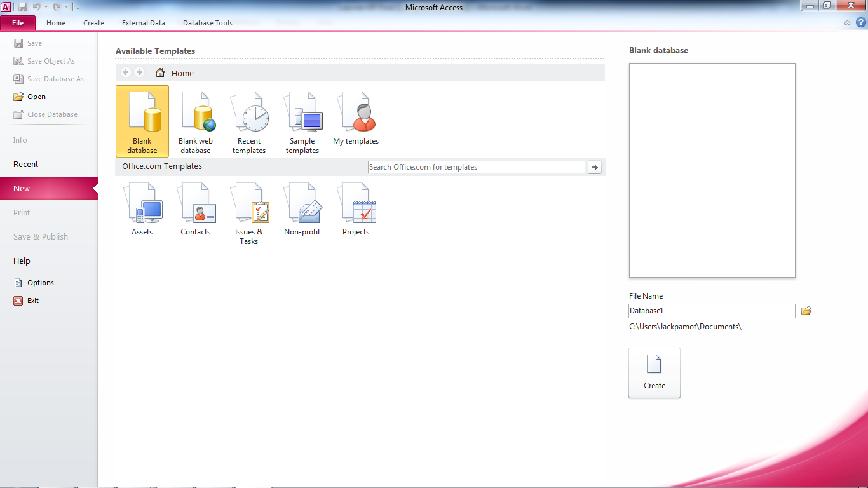The width and height of the screenshot is (868, 488).
Task: Open Access Options
Action: pos(34,283)
